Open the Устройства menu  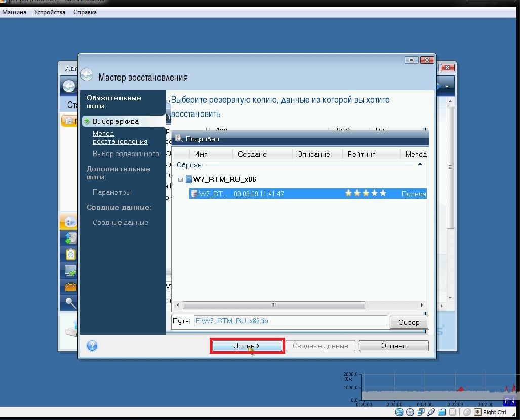pyautogui.click(x=50, y=12)
